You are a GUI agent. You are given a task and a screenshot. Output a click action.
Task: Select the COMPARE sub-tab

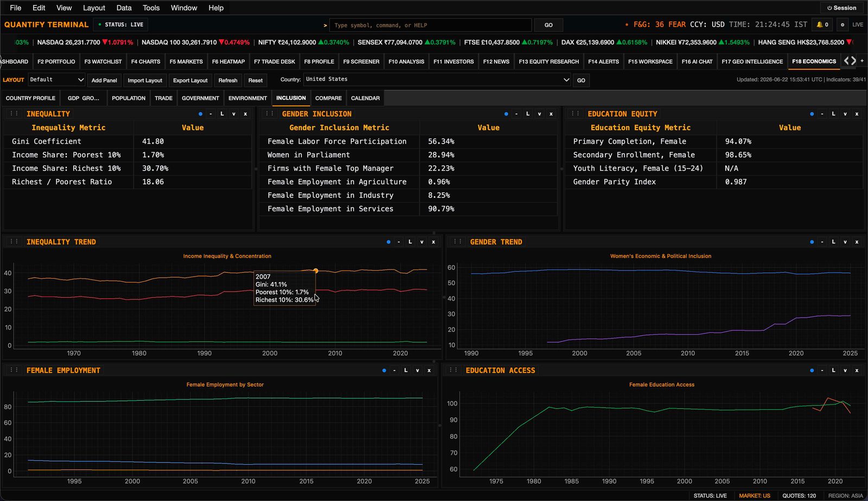click(328, 98)
